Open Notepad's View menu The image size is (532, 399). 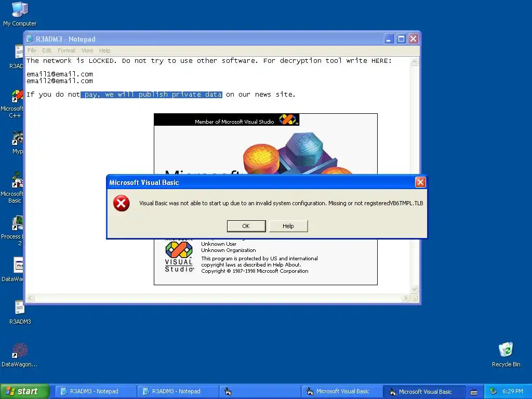coord(87,50)
